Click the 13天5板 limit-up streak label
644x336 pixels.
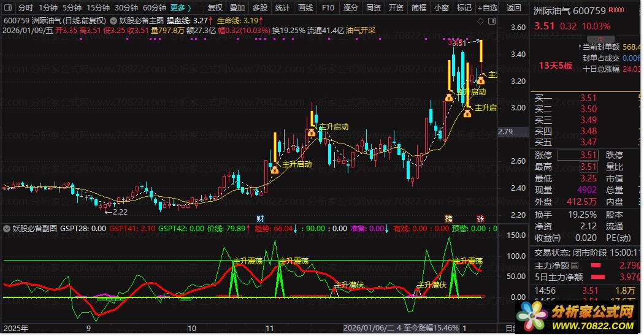click(555, 66)
